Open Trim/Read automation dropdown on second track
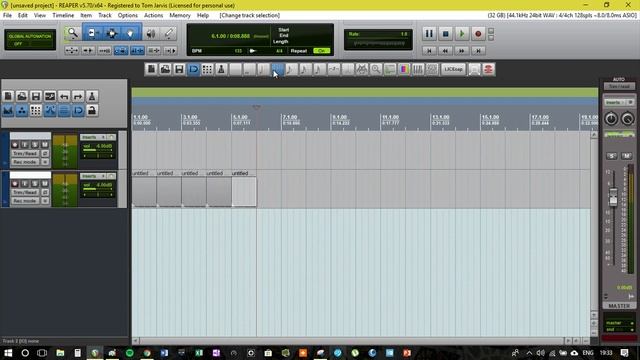This screenshot has height=360, width=640. click(x=25, y=192)
